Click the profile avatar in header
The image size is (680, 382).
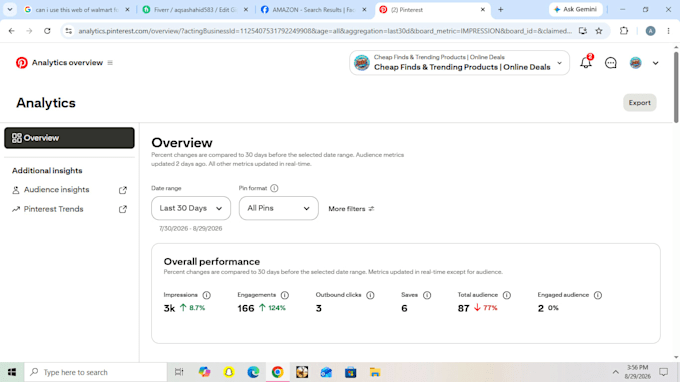tap(635, 63)
